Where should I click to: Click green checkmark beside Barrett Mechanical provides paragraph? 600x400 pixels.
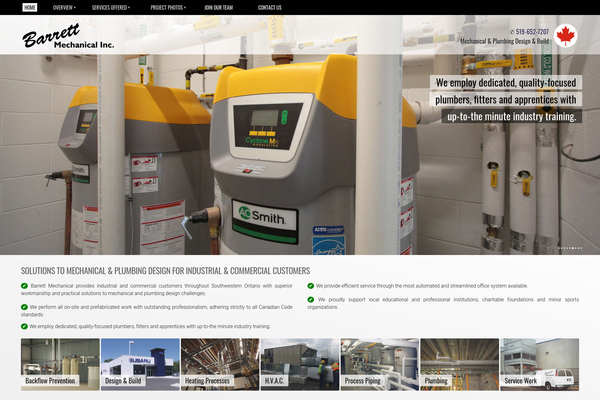tap(24, 286)
